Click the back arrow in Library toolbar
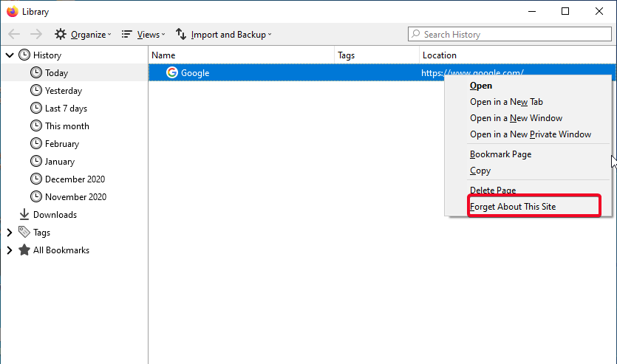This screenshot has height=364, width=617. point(14,34)
